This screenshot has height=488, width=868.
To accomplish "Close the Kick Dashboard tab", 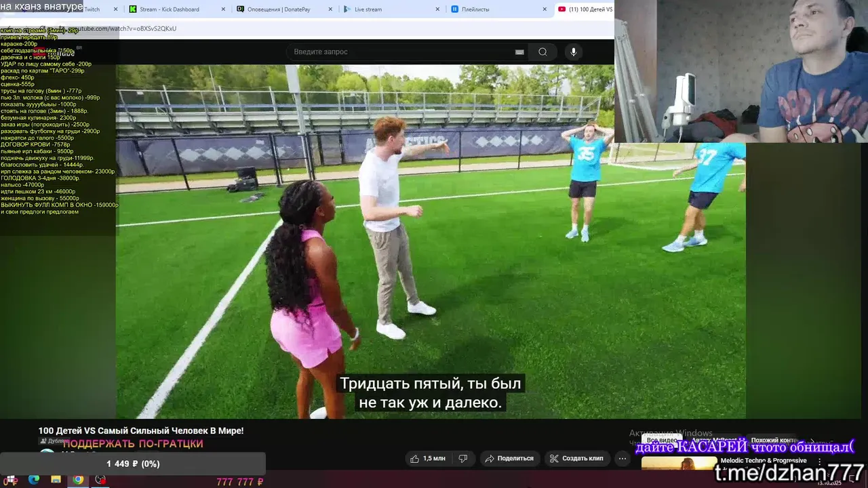I will point(224,9).
